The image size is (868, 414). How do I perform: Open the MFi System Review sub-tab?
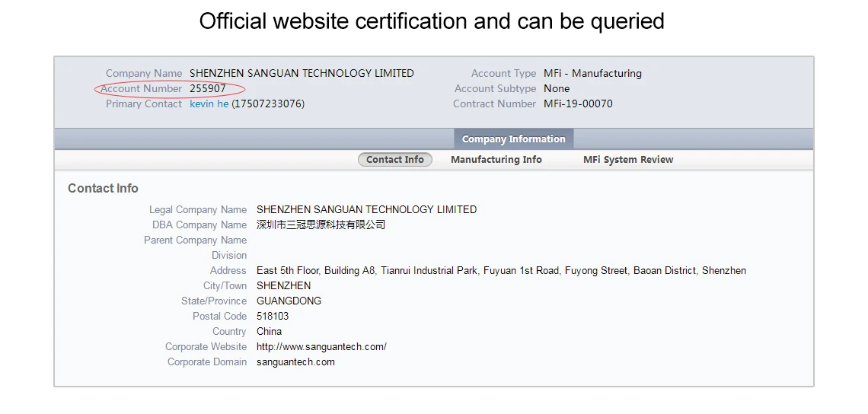point(628,159)
